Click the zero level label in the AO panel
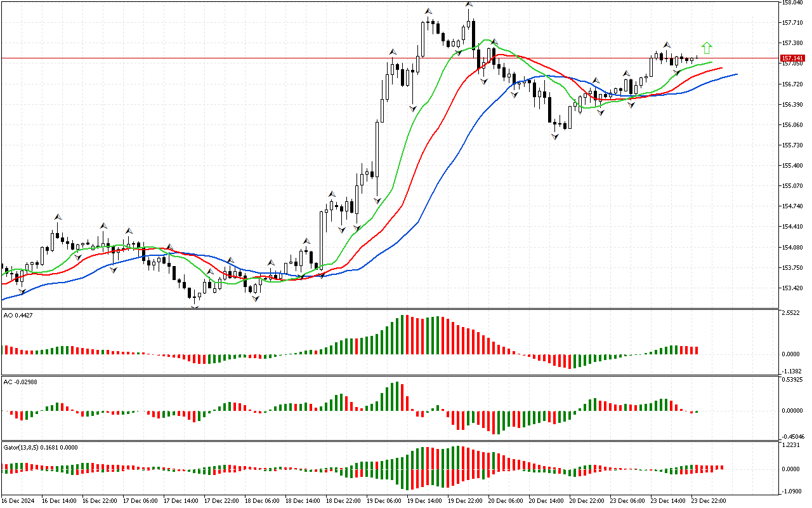This screenshot has height=508, width=812. [792, 354]
